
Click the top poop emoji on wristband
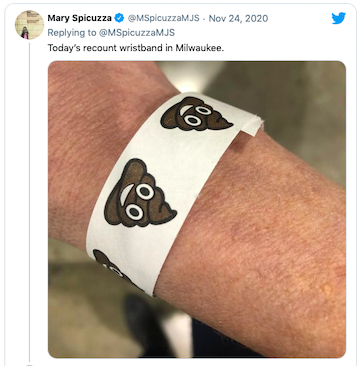tap(195, 114)
